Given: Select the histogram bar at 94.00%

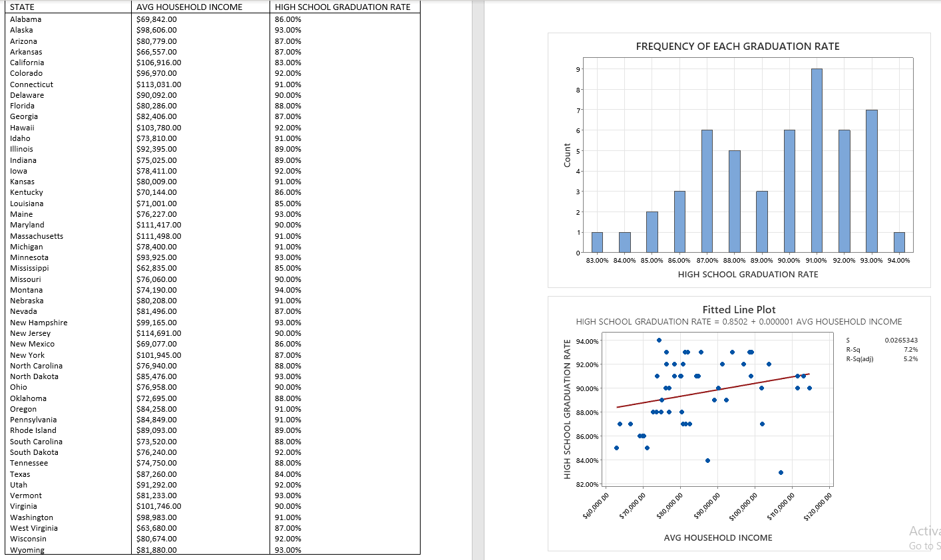Looking at the screenshot, I should (x=899, y=242).
